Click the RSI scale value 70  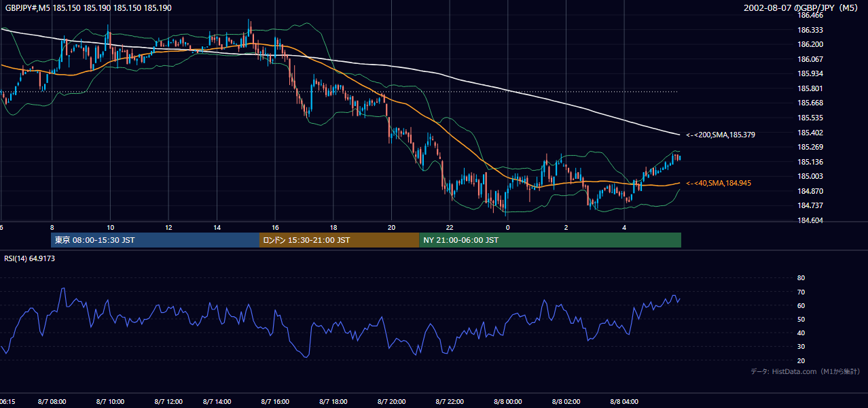click(801, 292)
